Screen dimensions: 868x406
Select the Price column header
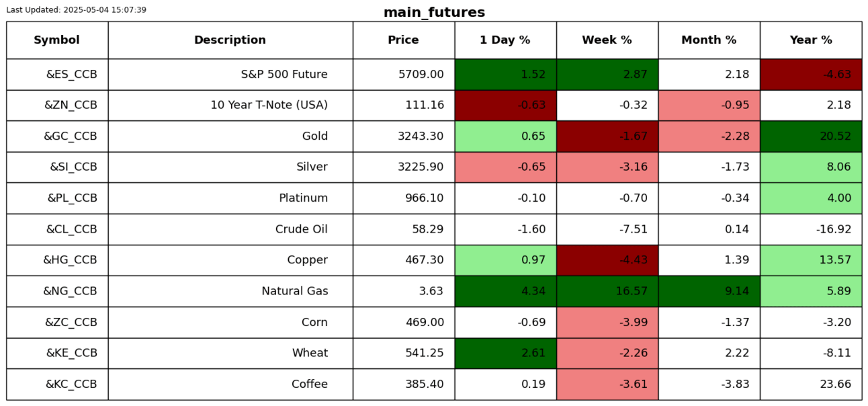coord(403,40)
